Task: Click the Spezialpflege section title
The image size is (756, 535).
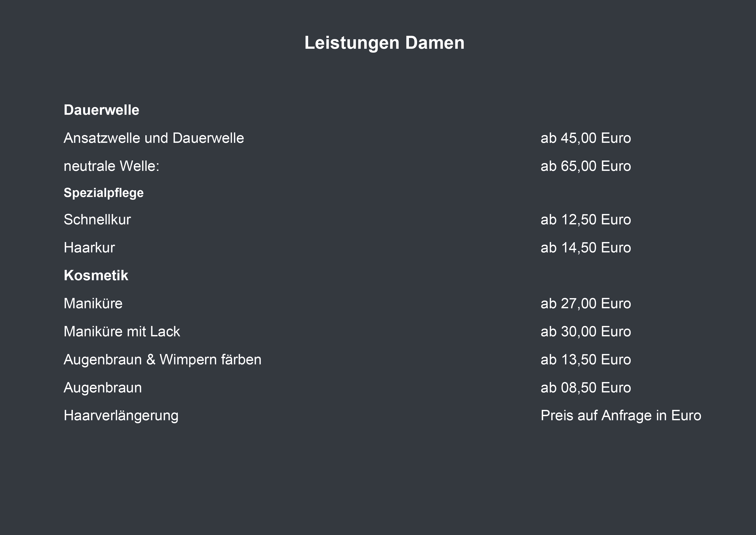Action: (104, 193)
